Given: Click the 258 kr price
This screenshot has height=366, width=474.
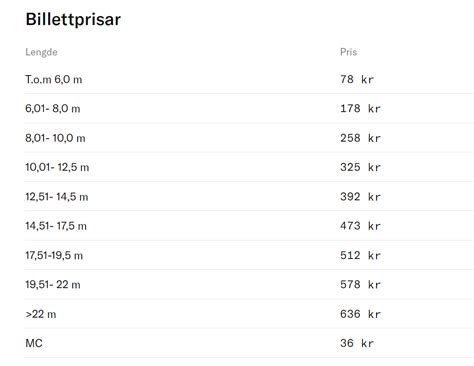Looking at the screenshot, I should 360,138.
